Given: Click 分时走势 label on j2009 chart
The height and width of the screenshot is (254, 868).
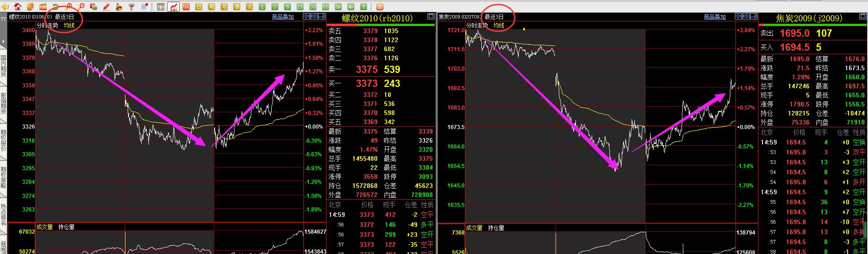Looking at the screenshot, I should pos(477,25).
